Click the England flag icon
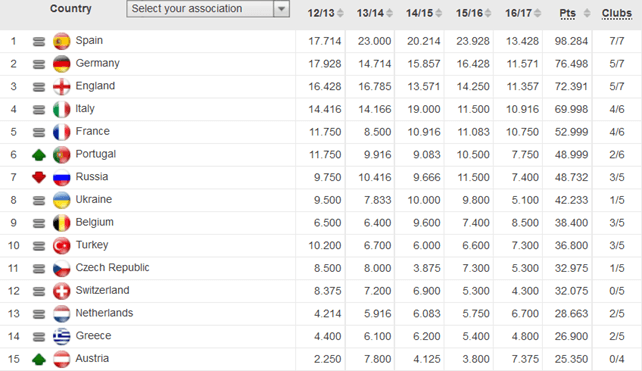This screenshot has width=642, height=371. click(x=61, y=86)
